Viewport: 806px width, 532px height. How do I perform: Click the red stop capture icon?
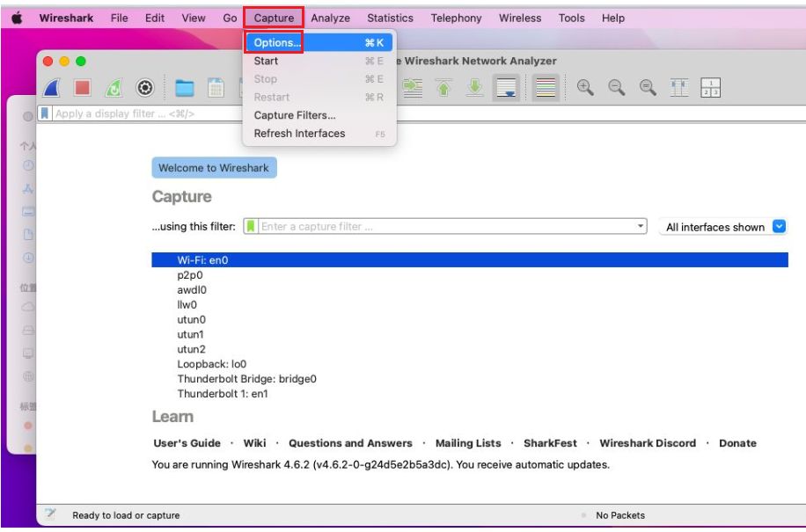click(x=83, y=87)
